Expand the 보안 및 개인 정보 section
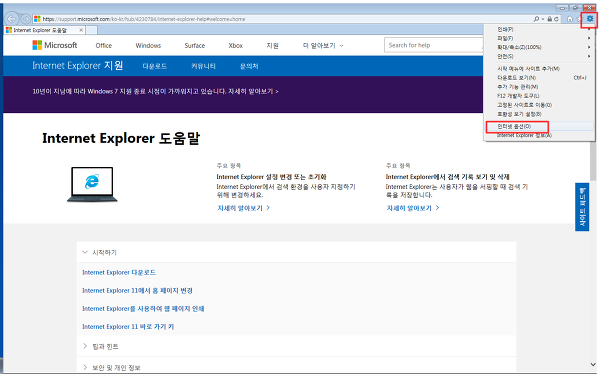The height and width of the screenshot is (377, 600). coord(297,367)
